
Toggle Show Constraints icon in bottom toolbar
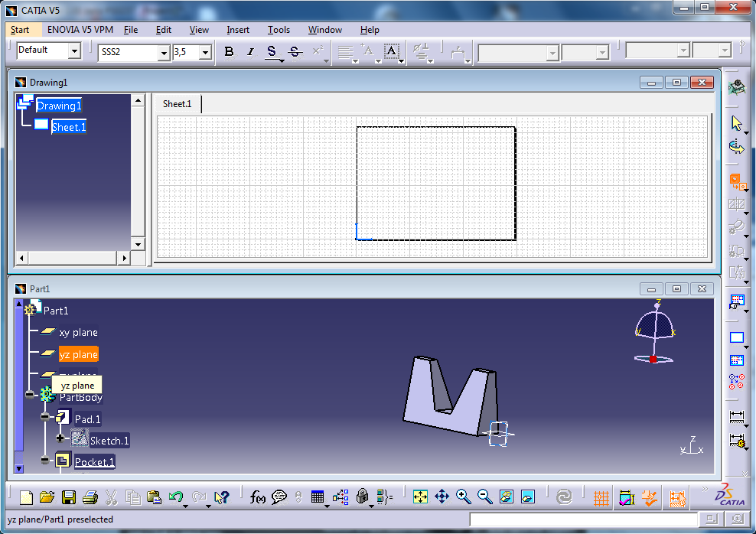(627, 498)
